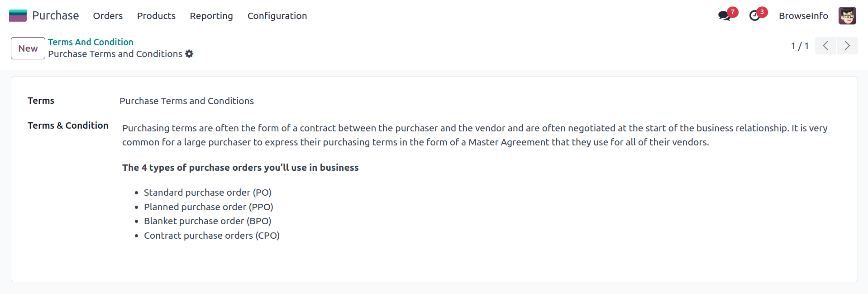The height and width of the screenshot is (294, 868).
Task: Click the New record button
Action: coord(28,48)
